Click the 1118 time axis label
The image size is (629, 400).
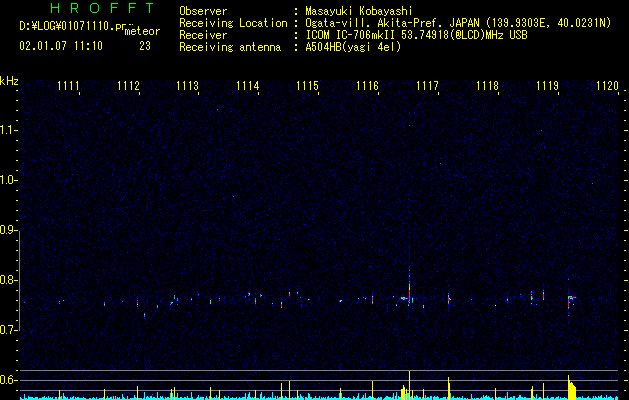[487, 86]
